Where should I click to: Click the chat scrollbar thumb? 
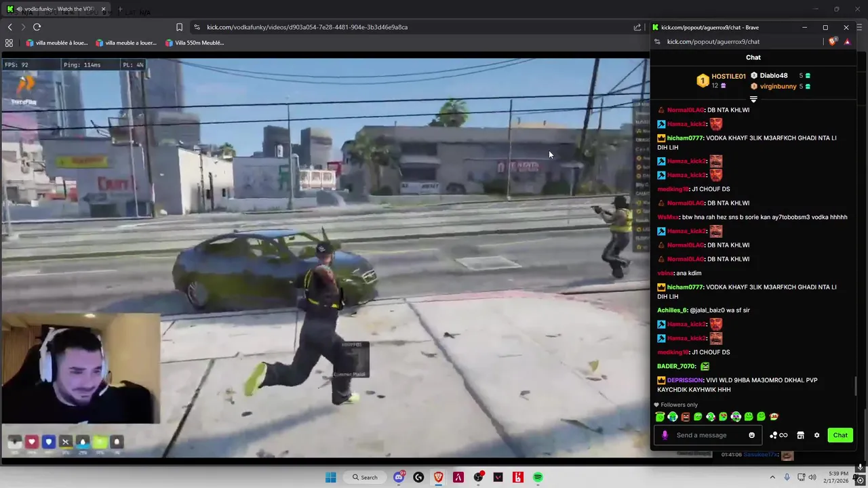pos(855,386)
